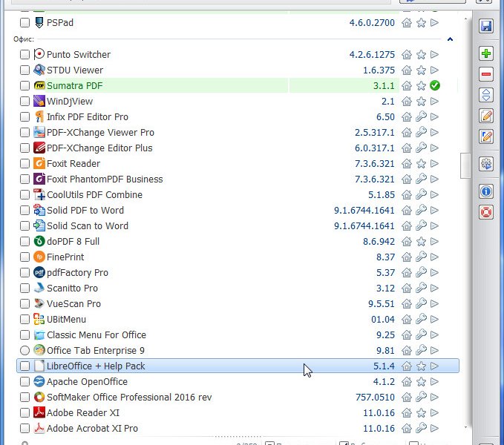Tick the UBitMenu checkbox
Screen dimensions: 504x445
[24, 320]
